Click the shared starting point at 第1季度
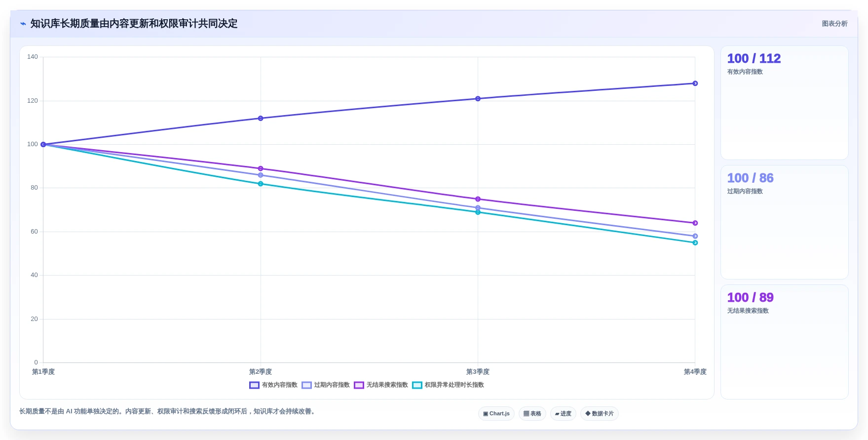Image resolution: width=868 pixels, height=440 pixels. click(43, 145)
